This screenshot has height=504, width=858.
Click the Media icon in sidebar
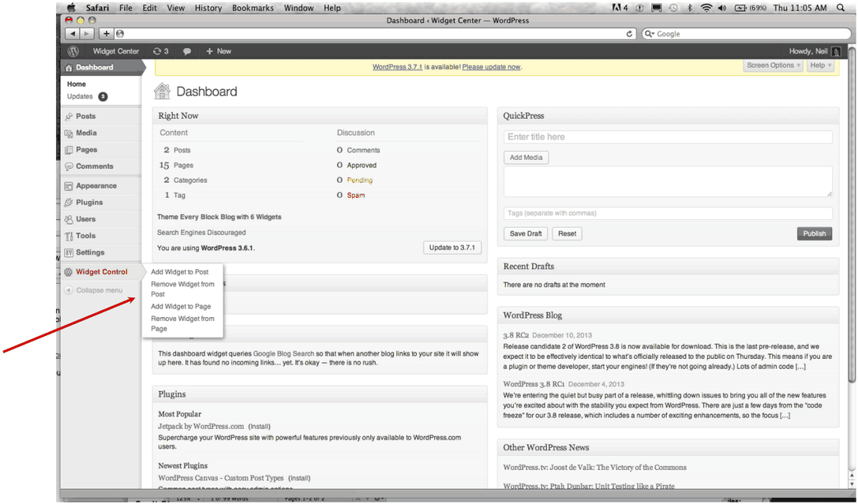(69, 133)
